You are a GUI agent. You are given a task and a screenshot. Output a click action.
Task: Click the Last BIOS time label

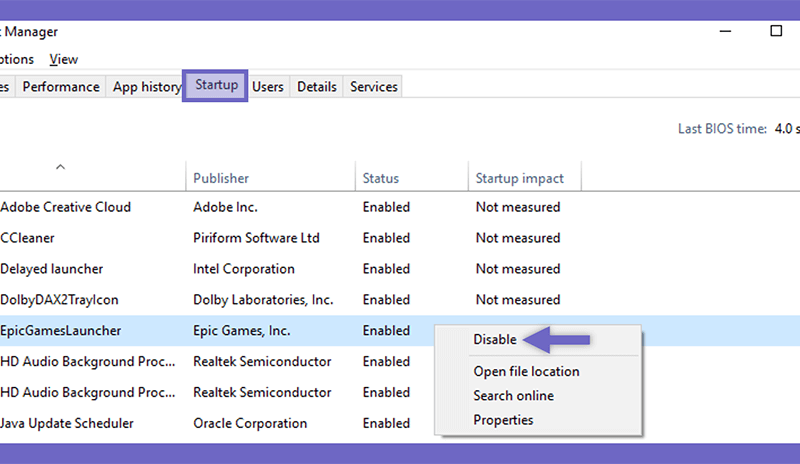tap(722, 129)
